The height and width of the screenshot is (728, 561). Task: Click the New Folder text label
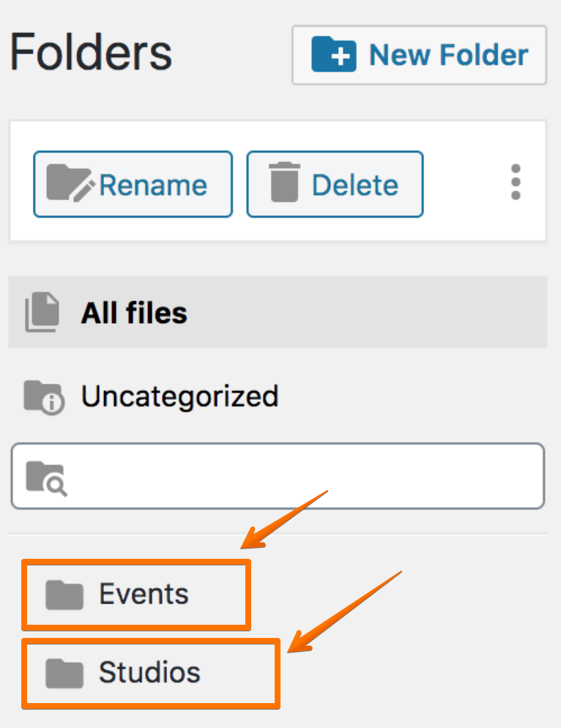click(449, 55)
